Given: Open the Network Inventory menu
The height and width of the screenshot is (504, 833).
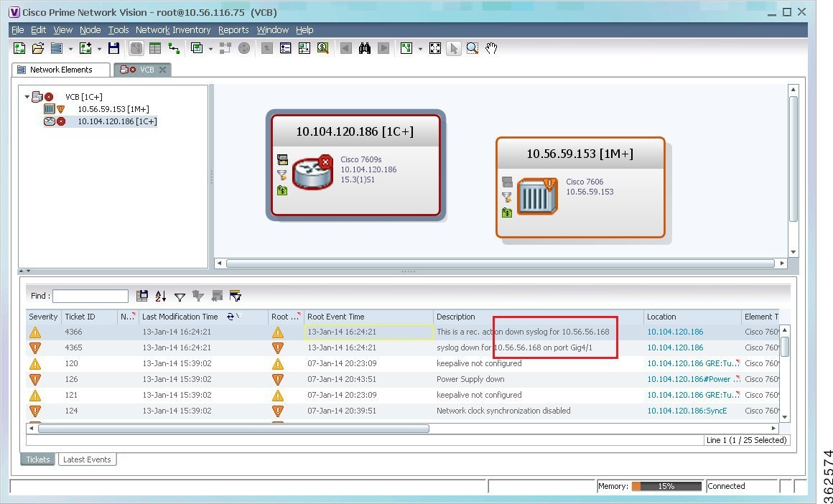Looking at the screenshot, I should click(x=173, y=30).
